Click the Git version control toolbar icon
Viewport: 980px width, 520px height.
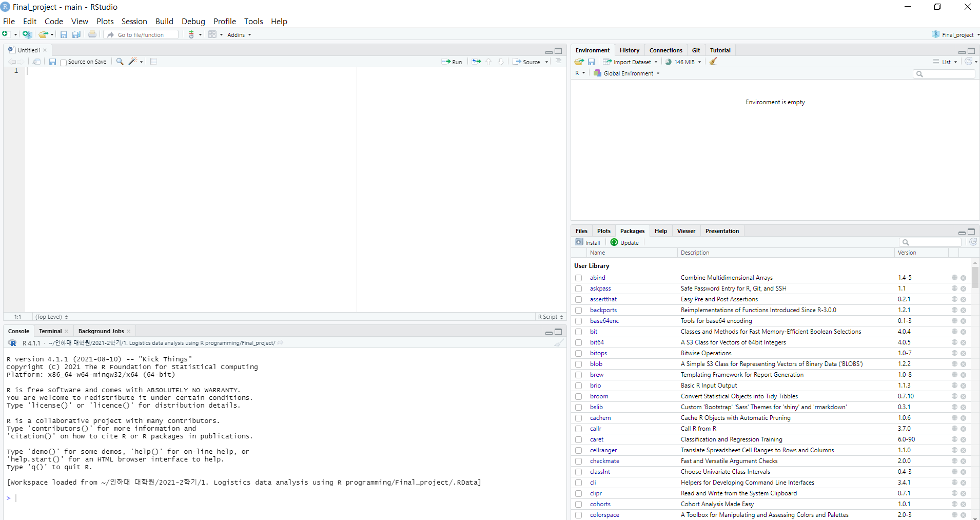click(x=191, y=34)
